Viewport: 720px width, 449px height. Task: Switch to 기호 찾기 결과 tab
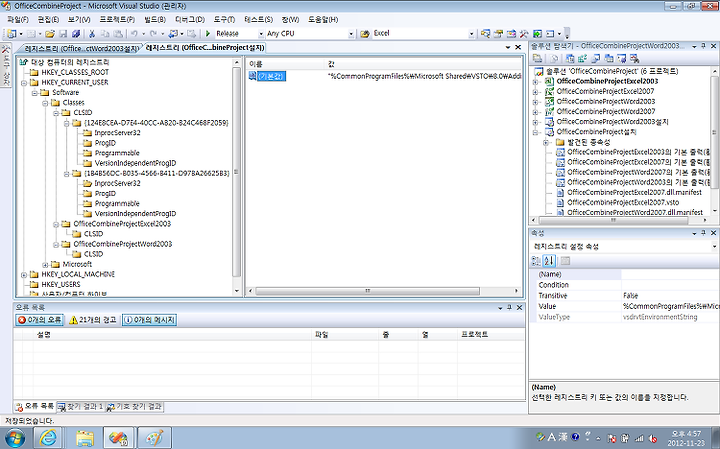point(135,407)
